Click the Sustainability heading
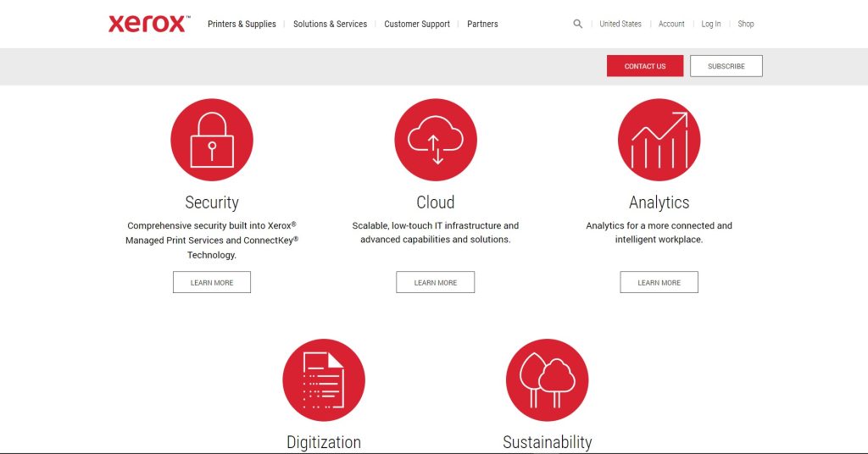The width and height of the screenshot is (868, 454). [548, 442]
